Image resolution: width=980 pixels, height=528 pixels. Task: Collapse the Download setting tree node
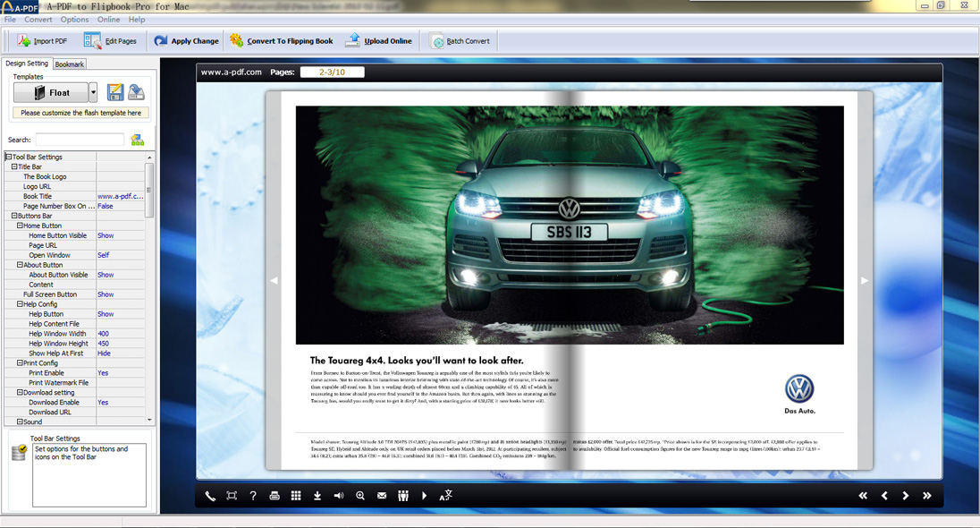tap(20, 392)
